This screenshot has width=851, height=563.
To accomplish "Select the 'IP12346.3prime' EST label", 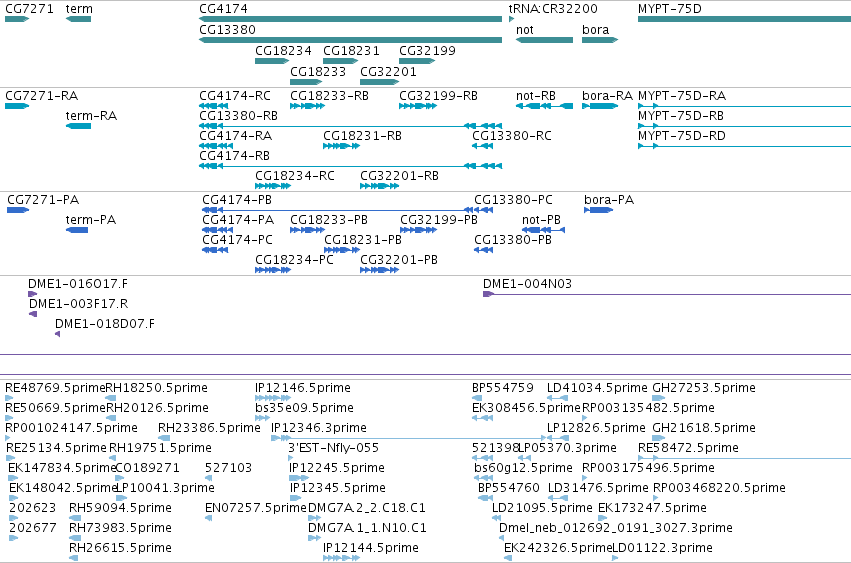I will [319, 428].
